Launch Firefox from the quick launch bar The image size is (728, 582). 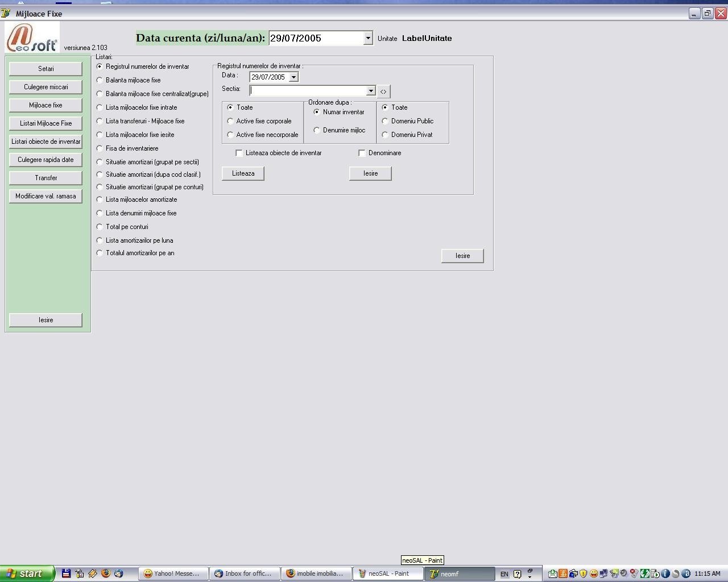[x=105, y=573]
